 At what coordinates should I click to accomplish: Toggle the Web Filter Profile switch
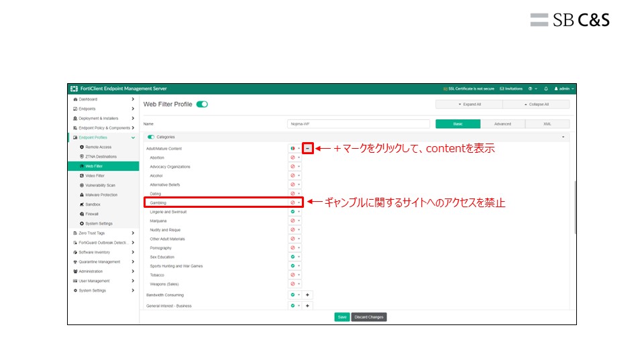click(x=202, y=105)
